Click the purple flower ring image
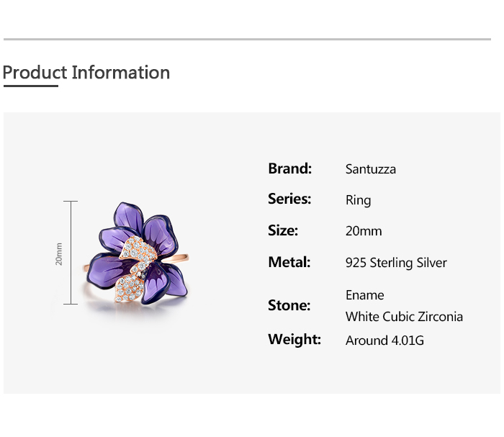 pos(137,253)
